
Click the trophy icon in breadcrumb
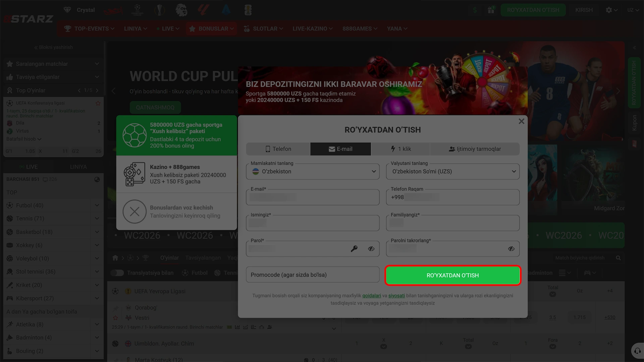[146, 258]
